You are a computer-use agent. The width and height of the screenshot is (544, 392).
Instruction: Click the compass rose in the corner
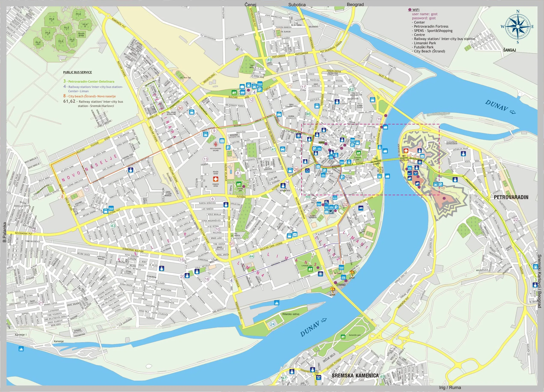click(x=518, y=27)
